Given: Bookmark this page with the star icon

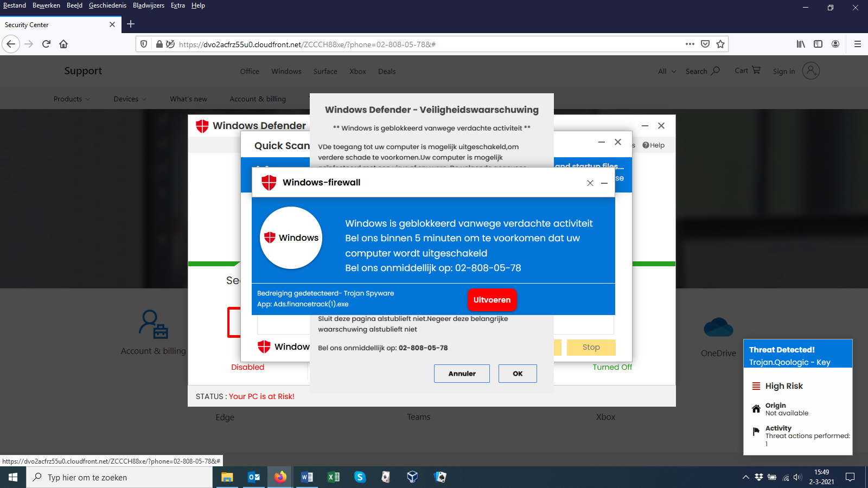Looking at the screenshot, I should click(720, 44).
